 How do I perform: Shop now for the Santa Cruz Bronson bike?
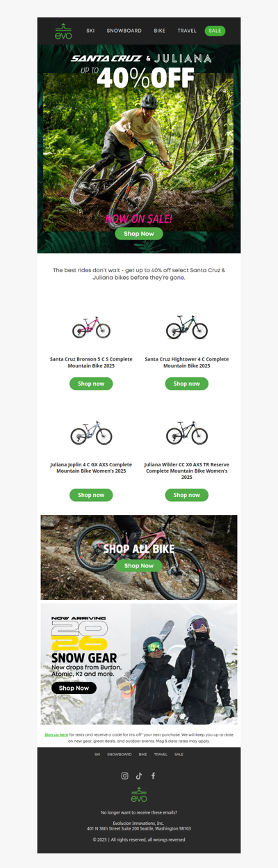coord(91,384)
